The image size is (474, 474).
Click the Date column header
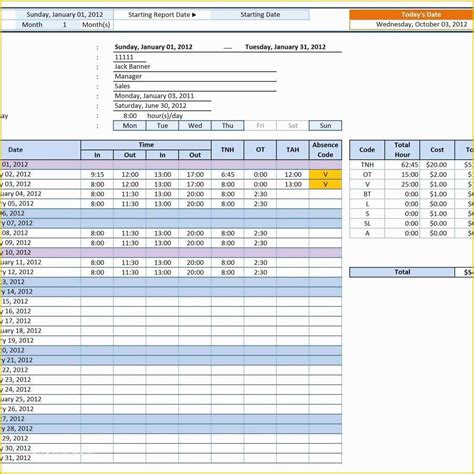pos(40,150)
